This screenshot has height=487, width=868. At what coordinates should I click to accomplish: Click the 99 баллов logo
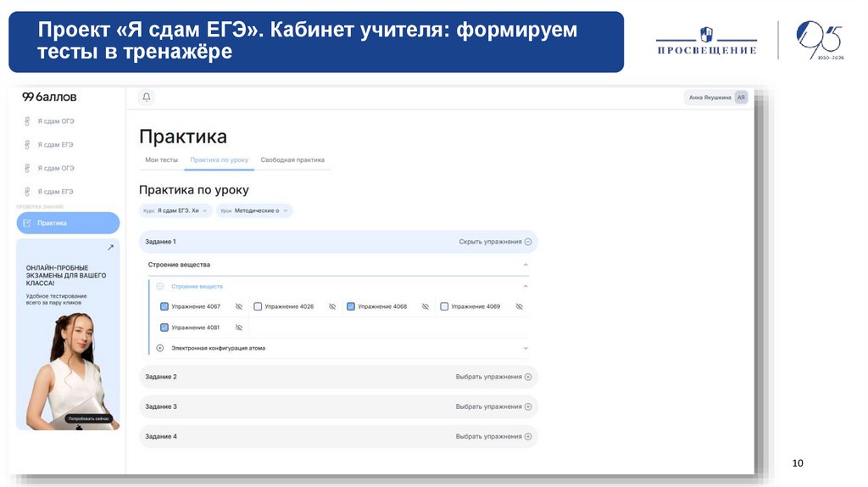click(49, 97)
